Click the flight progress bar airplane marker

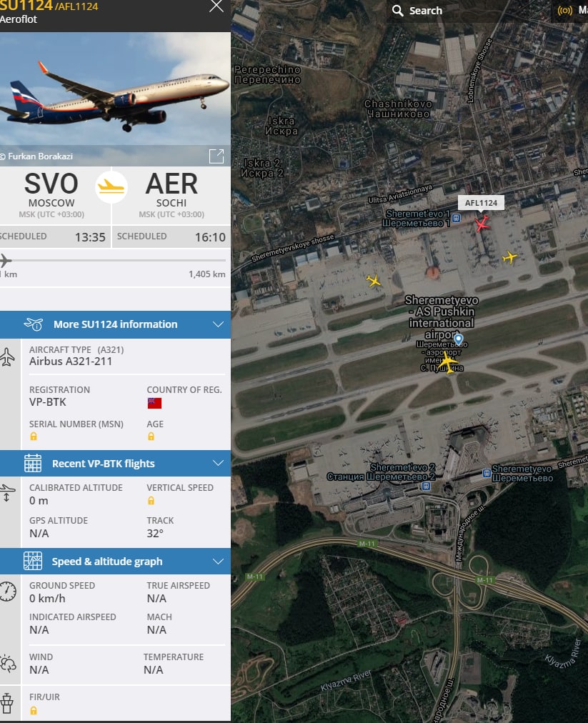coord(5,261)
